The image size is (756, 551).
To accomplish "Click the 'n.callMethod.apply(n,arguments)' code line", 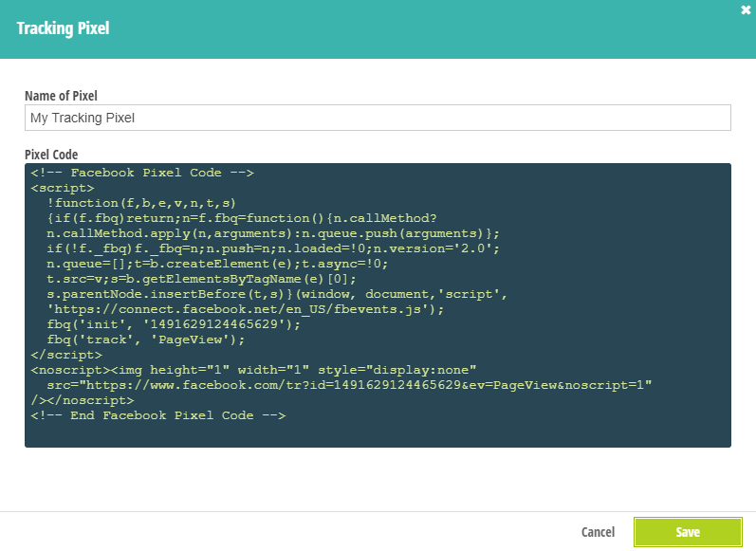I will [273, 233].
